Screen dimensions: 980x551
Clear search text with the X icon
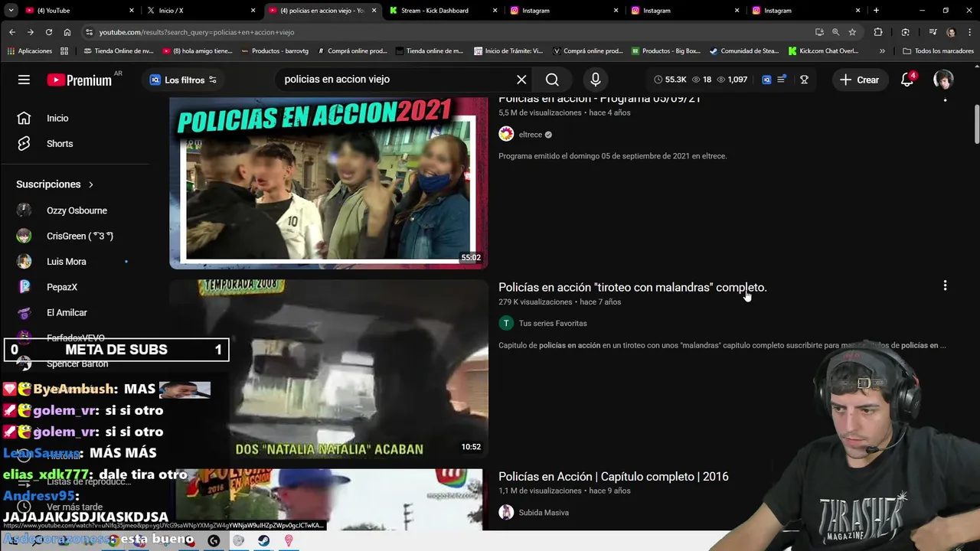521,80
